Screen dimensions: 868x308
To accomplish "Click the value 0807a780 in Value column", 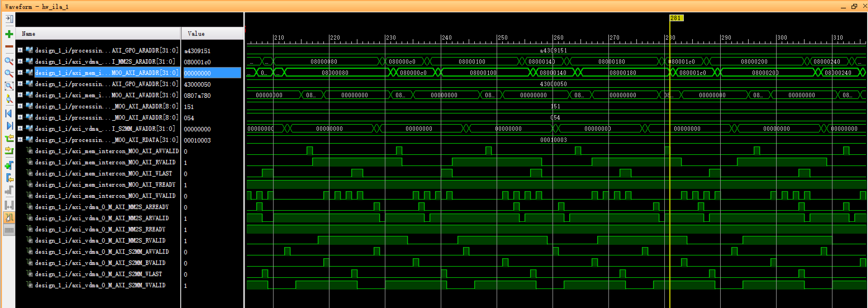I will [x=197, y=96].
